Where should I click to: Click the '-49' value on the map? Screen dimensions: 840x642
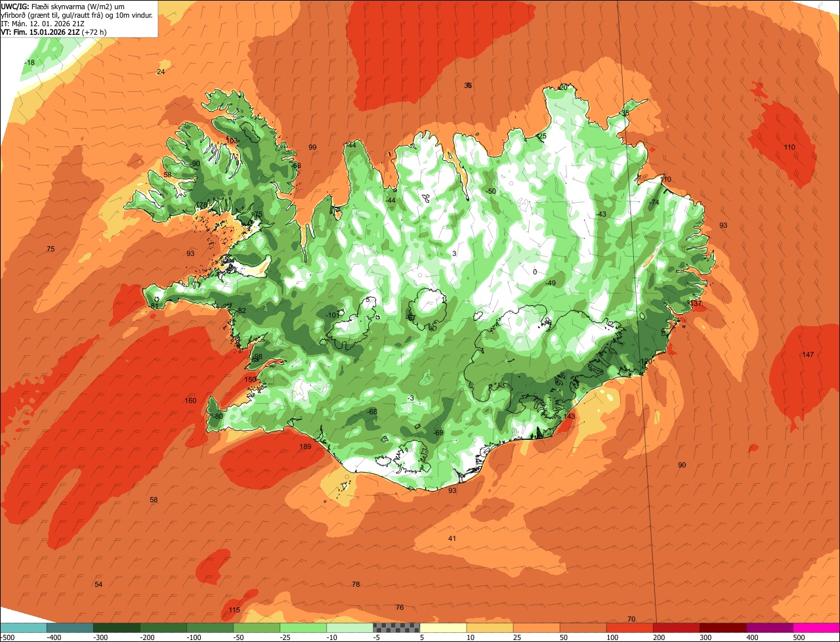click(550, 283)
